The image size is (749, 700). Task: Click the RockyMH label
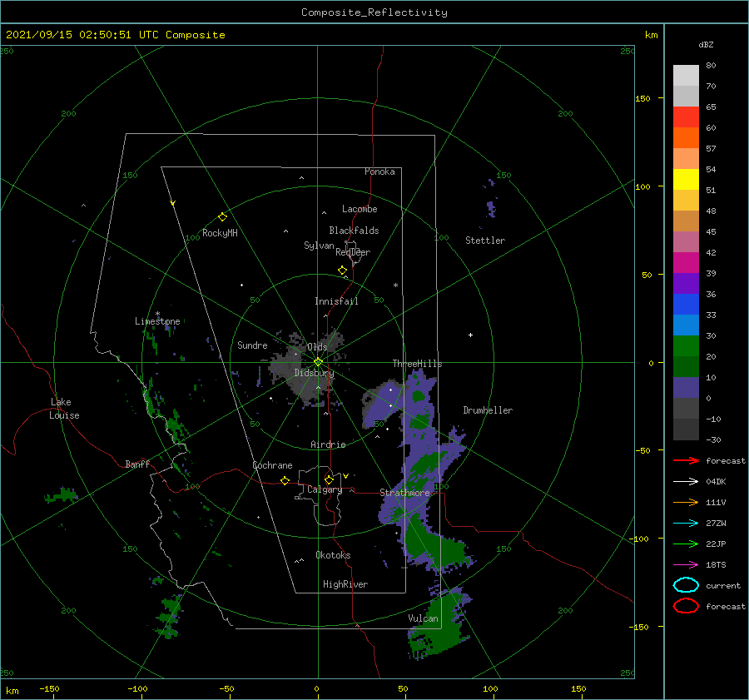point(220,233)
